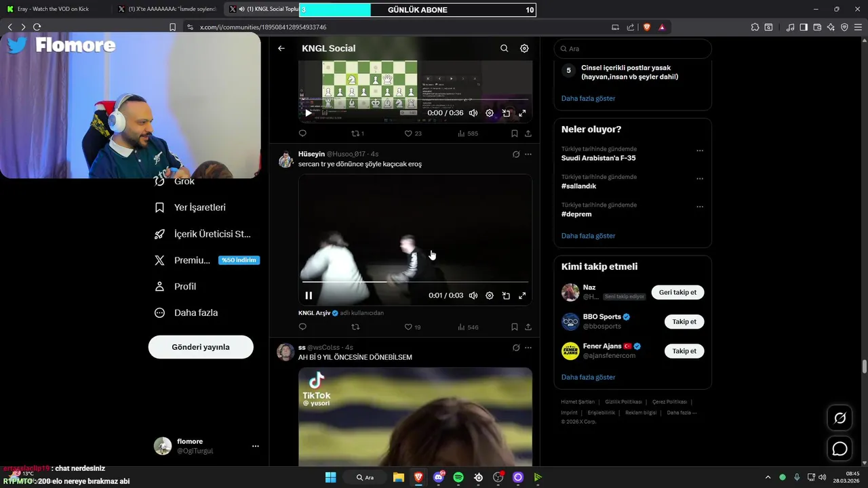868x488 pixels.
Task: Open Yer İşaretleri in sidebar
Action: point(191,207)
